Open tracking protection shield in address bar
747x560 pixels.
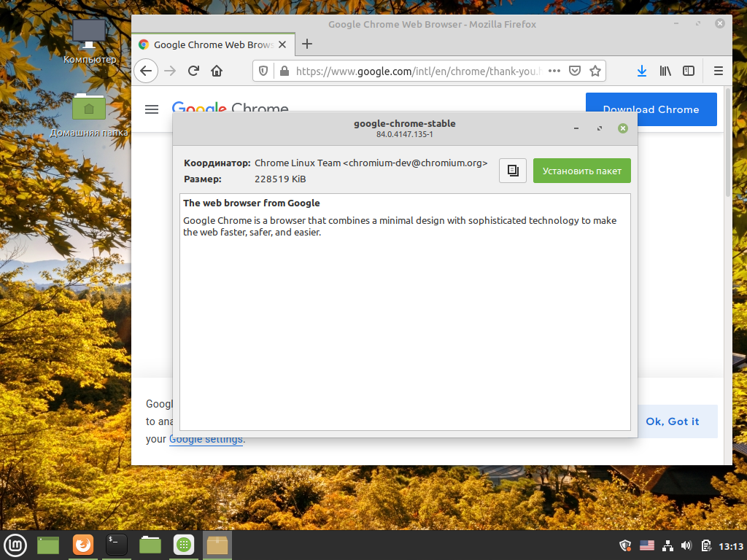[x=263, y=71]
